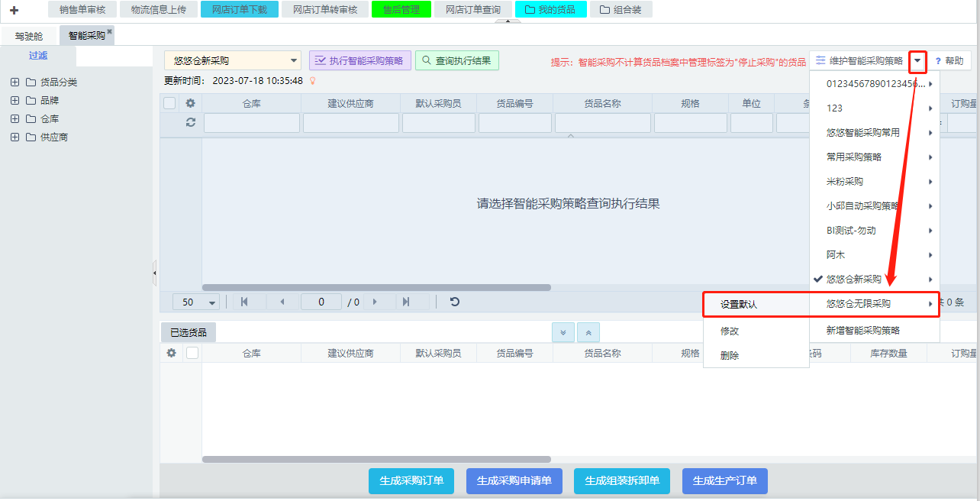This screenshot has height=501, width=980.
Task: Open upper grid column settings gear
Action: point(191,103)
